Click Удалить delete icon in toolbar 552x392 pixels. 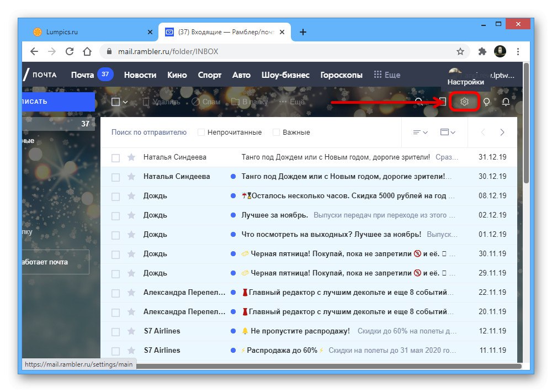(162, 102)
